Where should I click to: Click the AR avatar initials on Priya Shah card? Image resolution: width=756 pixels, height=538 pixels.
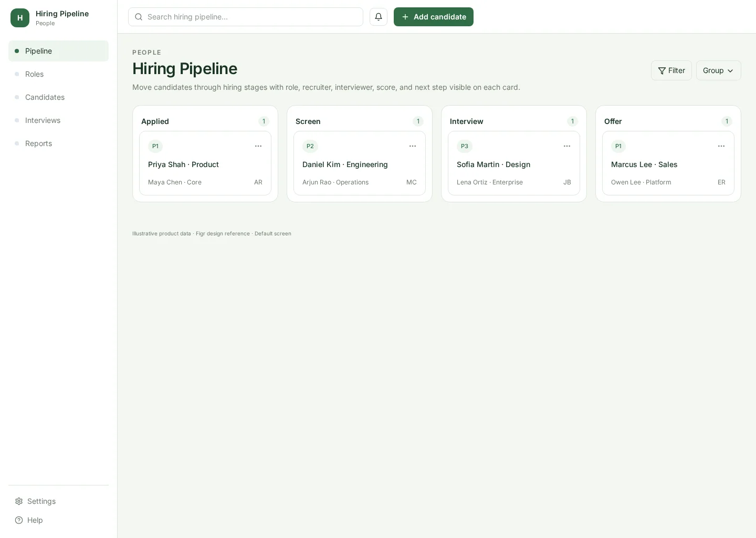(x=258, y=182)
